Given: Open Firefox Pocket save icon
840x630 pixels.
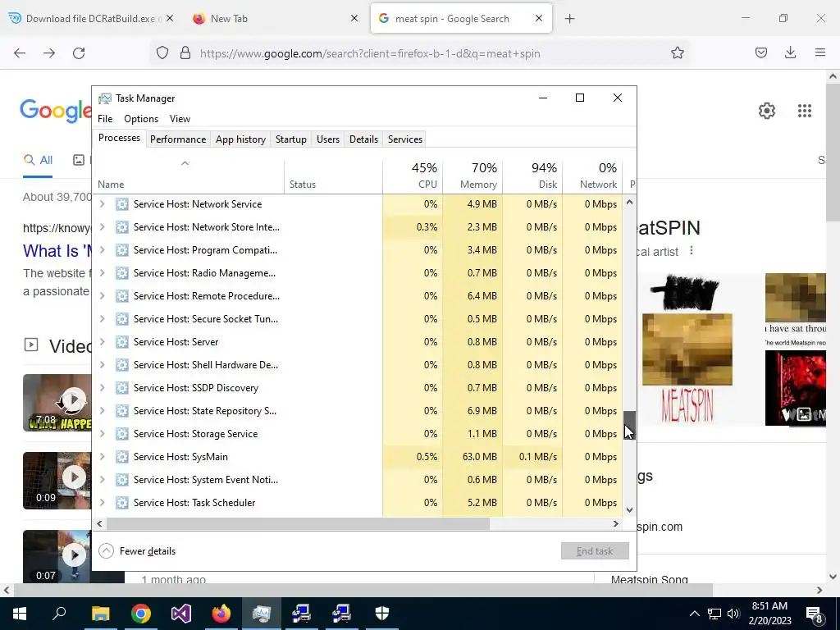Looking at the screenshot, I should [760, 53].
